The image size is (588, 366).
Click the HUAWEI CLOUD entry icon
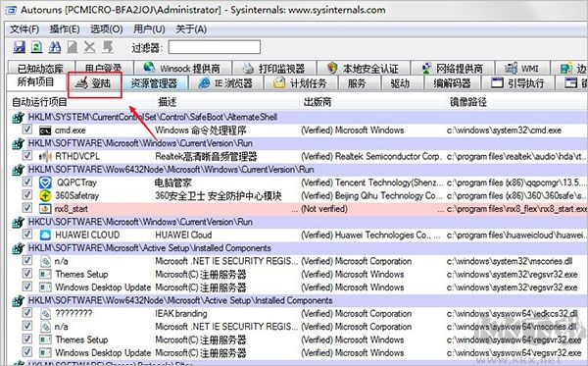45,235
